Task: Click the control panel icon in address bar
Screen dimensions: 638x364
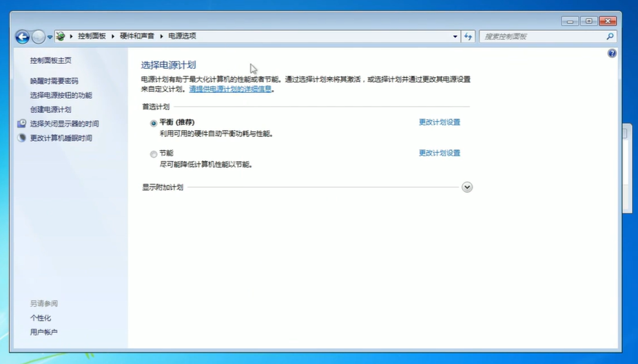Action: pyautogui.click(x=61, y=36)
